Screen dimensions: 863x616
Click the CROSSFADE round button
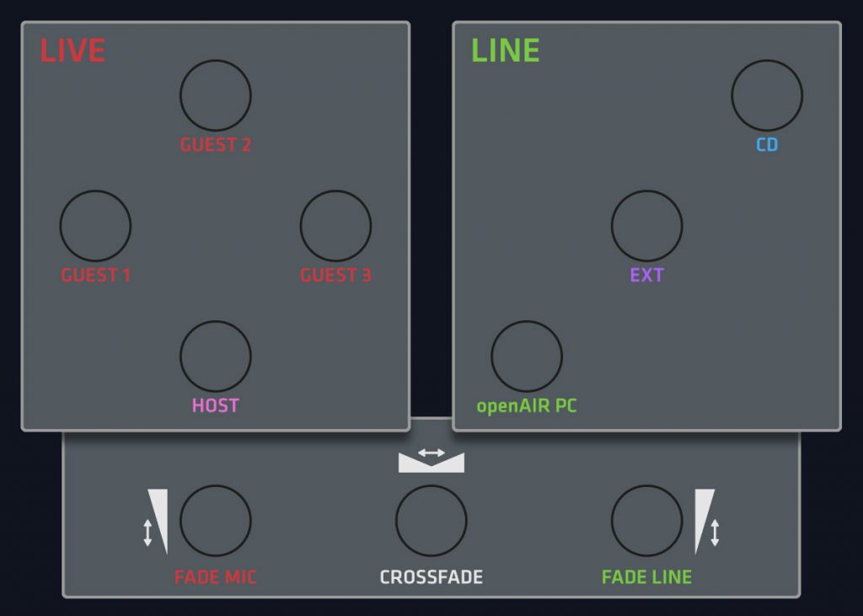tap(431, 520)
